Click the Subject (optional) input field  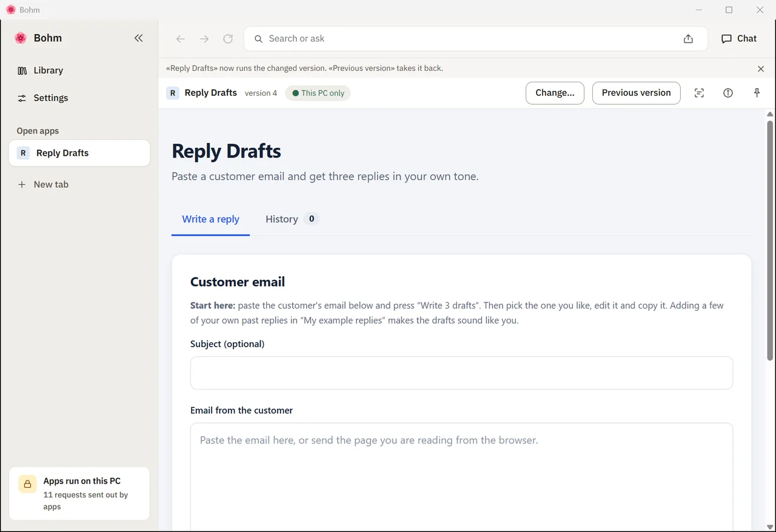461,373
